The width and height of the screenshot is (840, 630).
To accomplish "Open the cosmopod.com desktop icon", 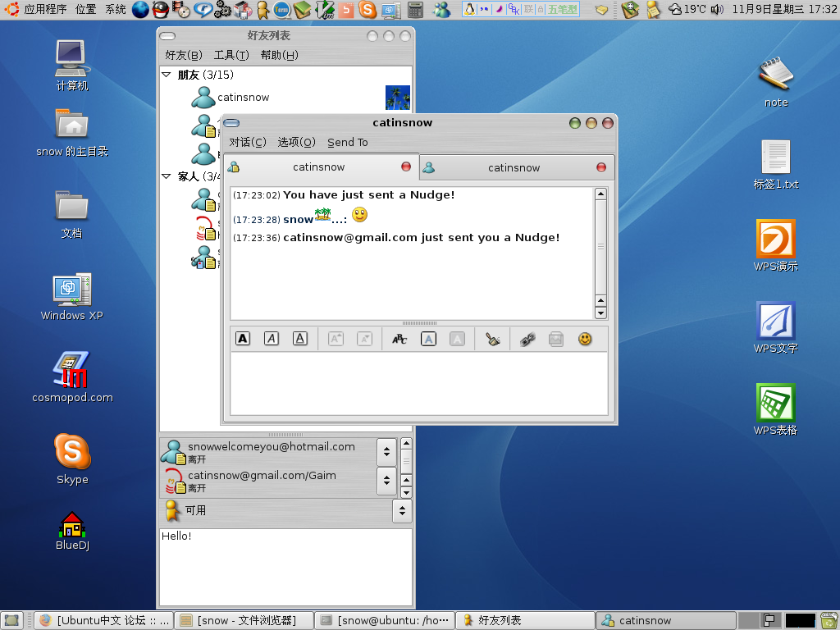I will (x=72, y=377).
